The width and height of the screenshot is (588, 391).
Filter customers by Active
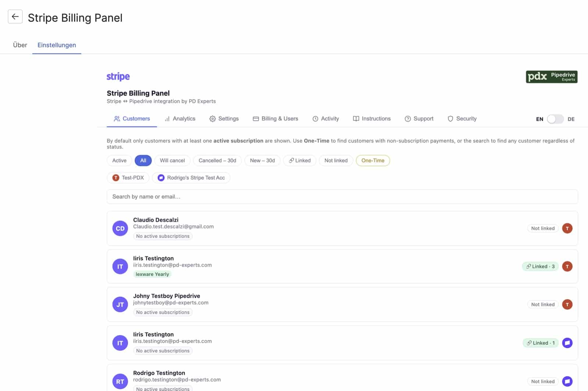point(119,160)
